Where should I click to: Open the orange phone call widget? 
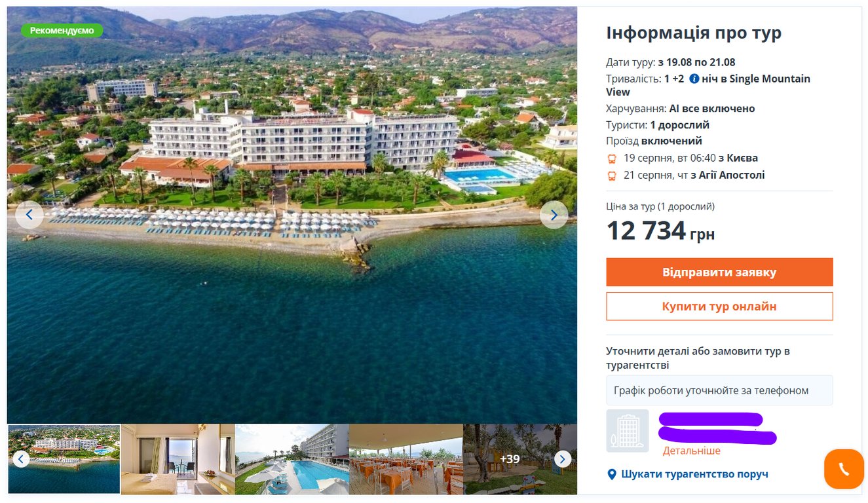[x=844, y=469]
